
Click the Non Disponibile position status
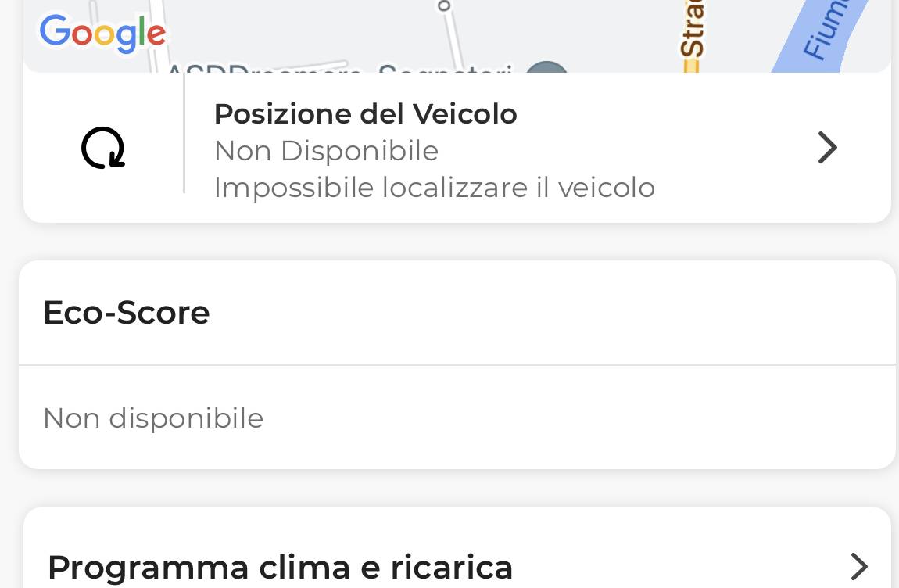tap(326, 151)
